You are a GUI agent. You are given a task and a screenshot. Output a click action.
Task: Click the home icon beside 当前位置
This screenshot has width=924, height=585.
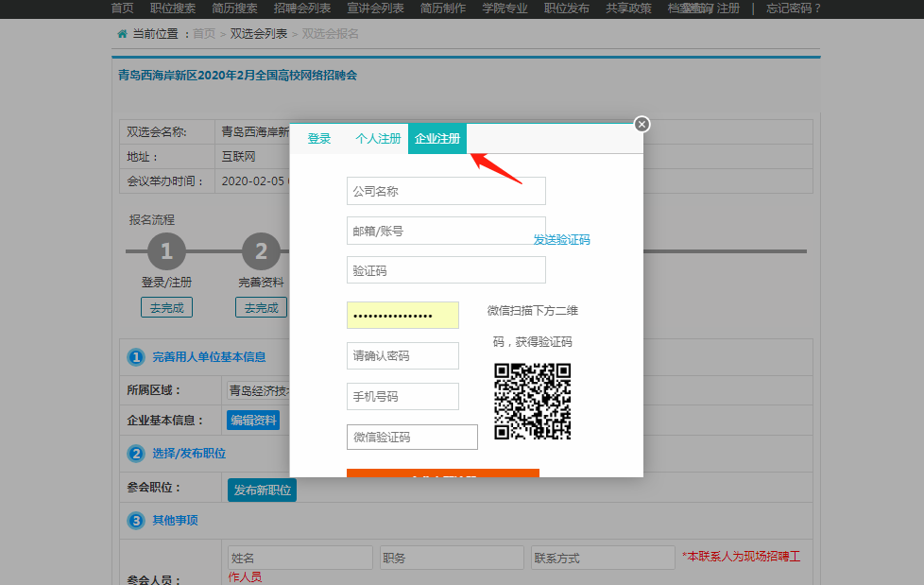click(122, 34)
